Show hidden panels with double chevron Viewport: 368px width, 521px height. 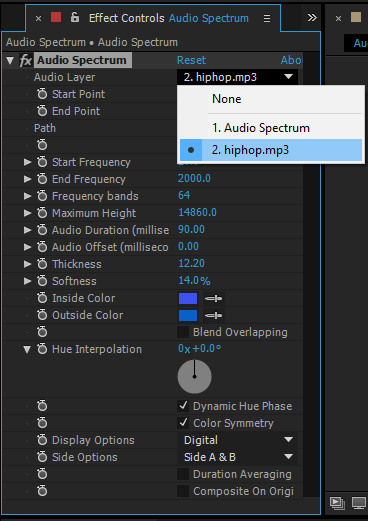[x=312, y=17]
